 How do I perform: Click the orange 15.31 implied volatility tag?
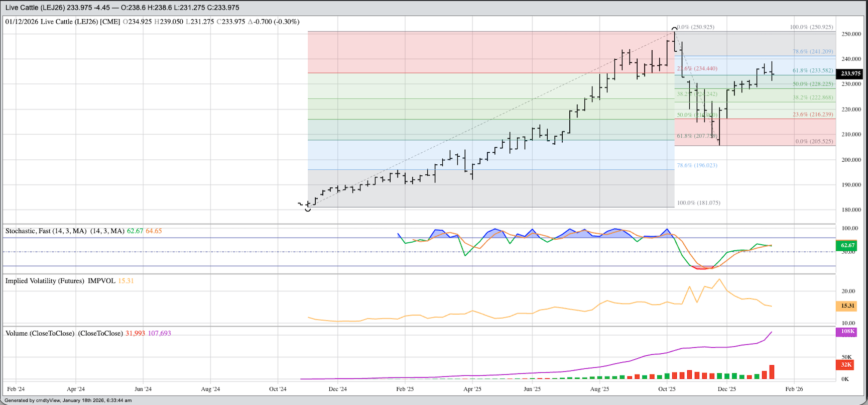click(847, 306)
